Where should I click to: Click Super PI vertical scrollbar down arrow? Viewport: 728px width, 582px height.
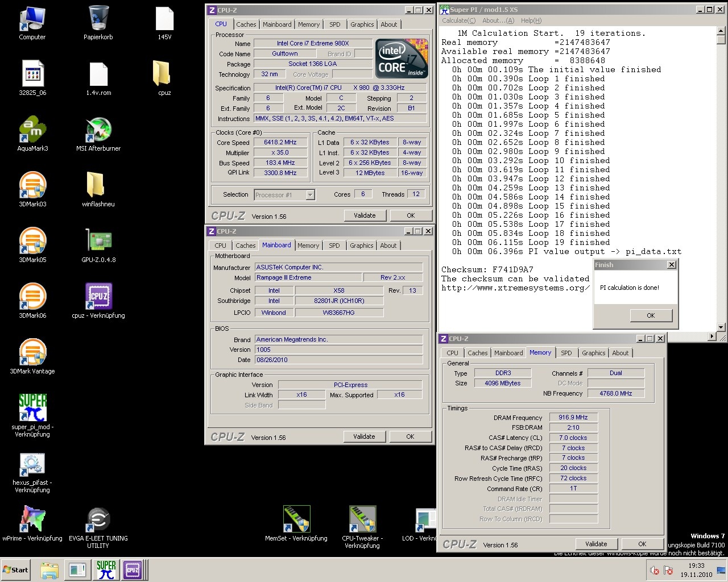point(721,327)
